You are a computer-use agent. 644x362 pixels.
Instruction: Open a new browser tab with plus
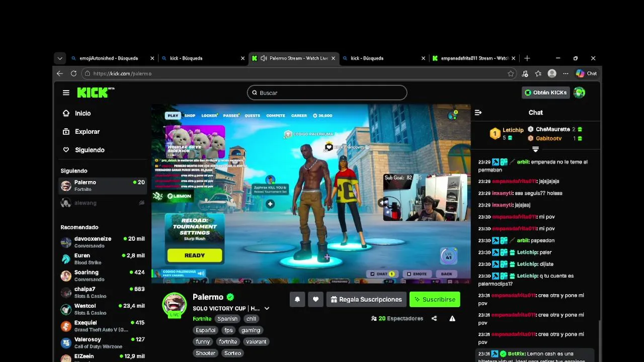click(527, 58)
